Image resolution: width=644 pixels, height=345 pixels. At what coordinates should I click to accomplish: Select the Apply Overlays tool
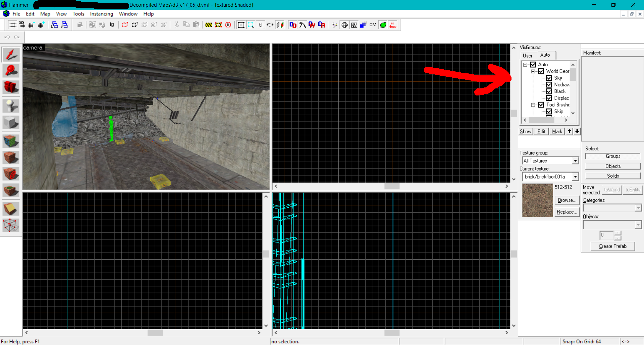click(x=11, y=190)
